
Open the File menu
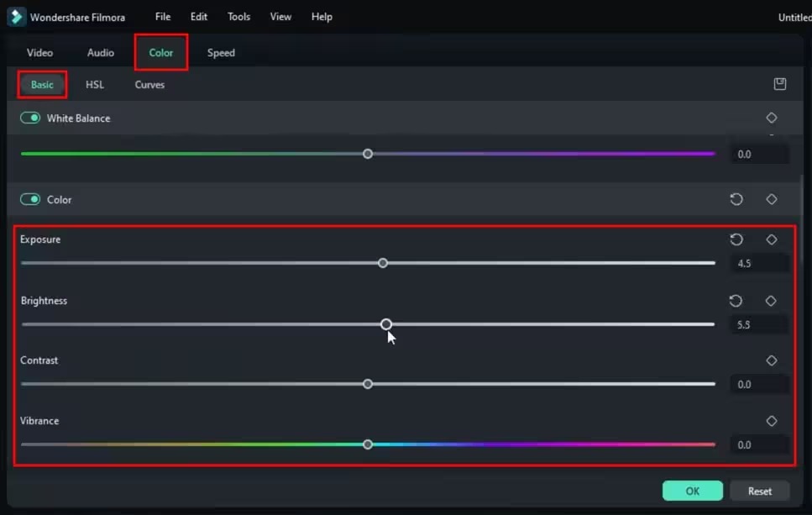(163, 17)
